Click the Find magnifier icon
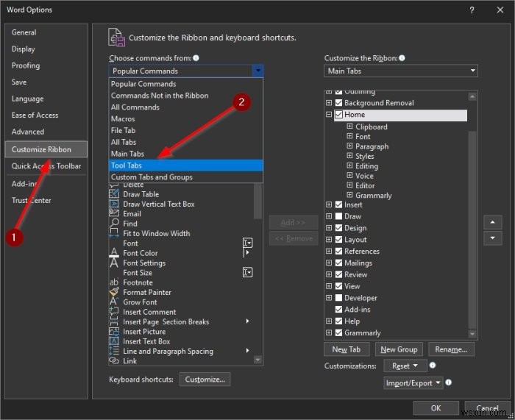Image resolution: width=515 pixels, height=420 pixels. (x=114, y=224)
